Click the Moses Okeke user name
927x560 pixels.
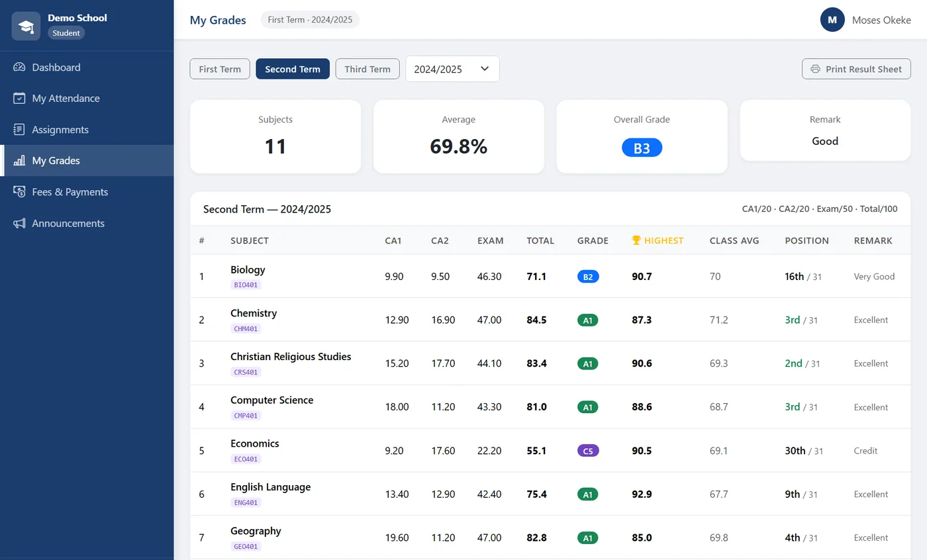(x=881, y=20)
